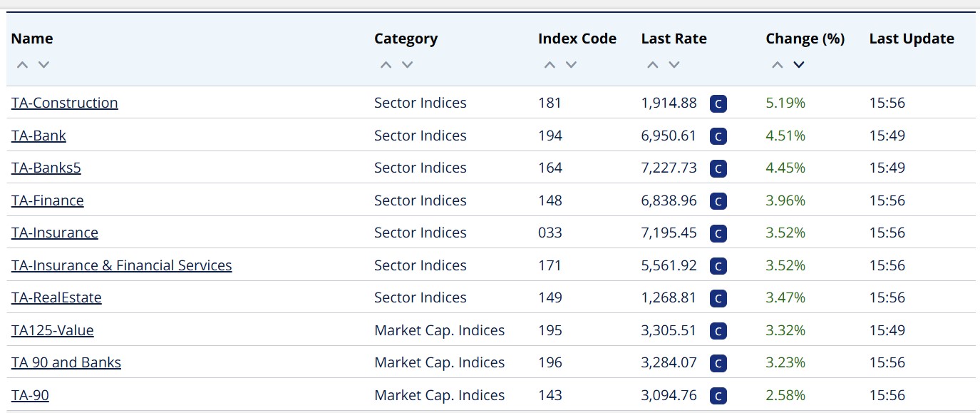
Task: Select the last rate 3,305.51
Action: [x=669, y=330]
